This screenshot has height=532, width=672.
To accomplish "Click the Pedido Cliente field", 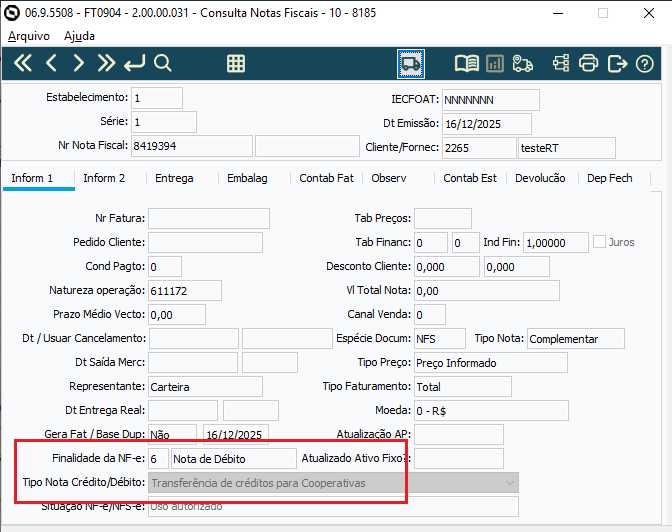I will [205, 242].
